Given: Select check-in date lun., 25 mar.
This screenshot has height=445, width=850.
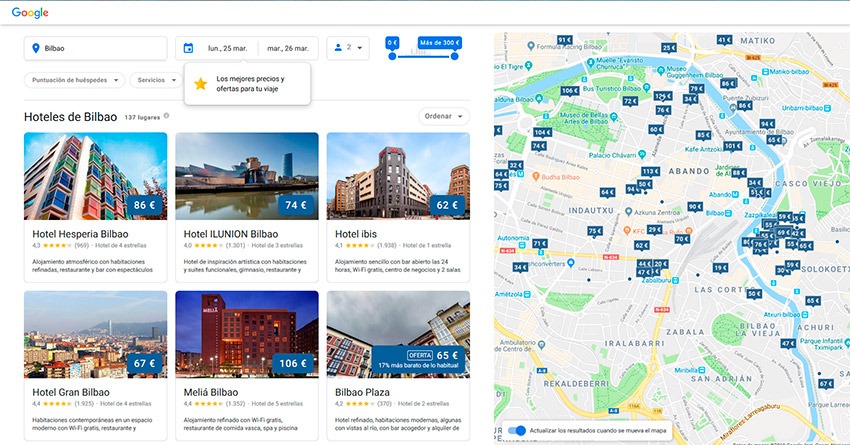Looking at the screenshot, I should point(227,48).
